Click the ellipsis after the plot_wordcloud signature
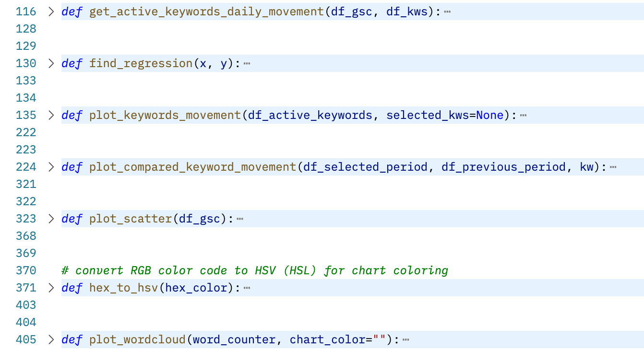 (405, 339)
